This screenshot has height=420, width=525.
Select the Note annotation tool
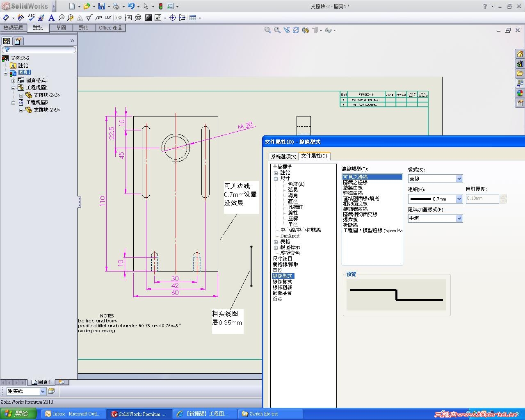point(51,18)
